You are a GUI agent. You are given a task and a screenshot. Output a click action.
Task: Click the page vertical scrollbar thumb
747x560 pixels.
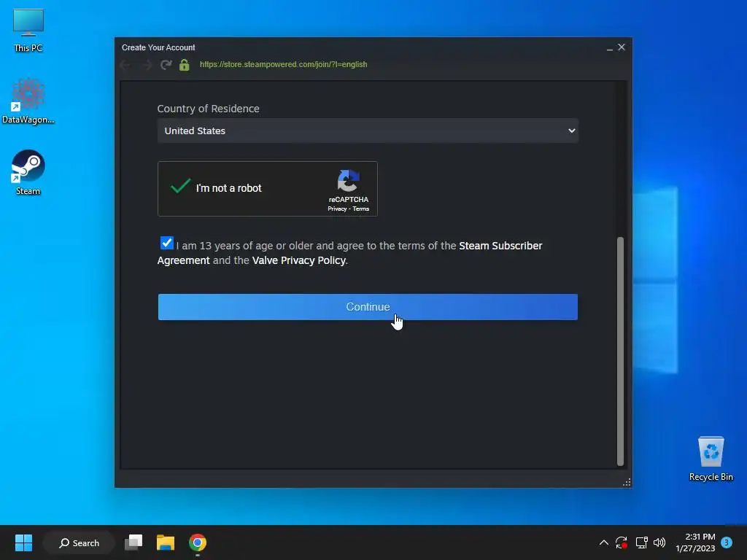coord(620,351)
